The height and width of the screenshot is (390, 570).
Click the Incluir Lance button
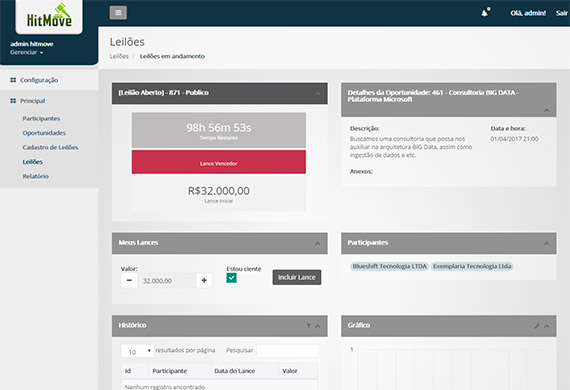coord(297,277)
